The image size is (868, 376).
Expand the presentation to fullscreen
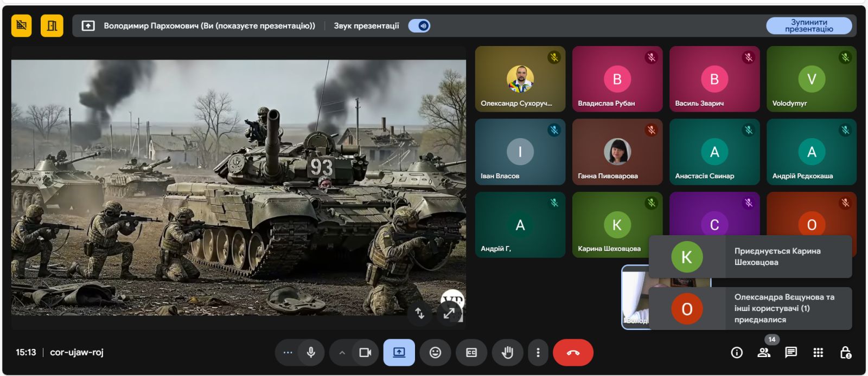[x=449, y=313]
